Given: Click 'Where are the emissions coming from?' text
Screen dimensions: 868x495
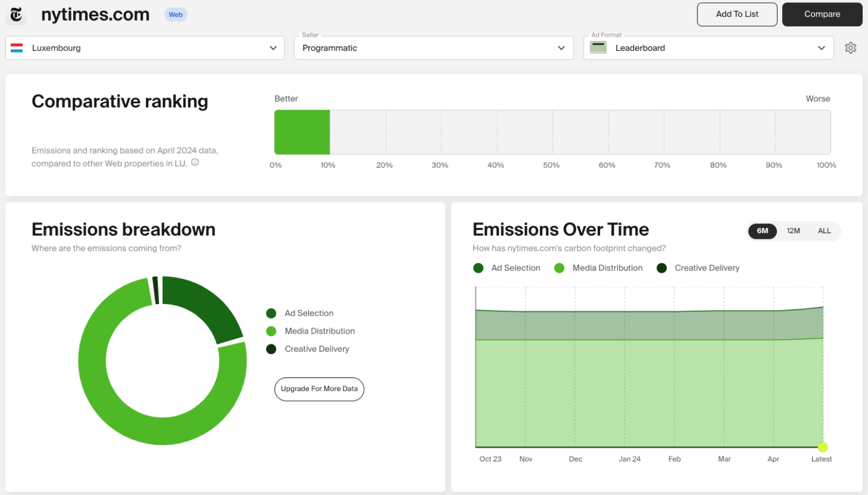Looking at the screenshot, I should click(x=107, y=248).
